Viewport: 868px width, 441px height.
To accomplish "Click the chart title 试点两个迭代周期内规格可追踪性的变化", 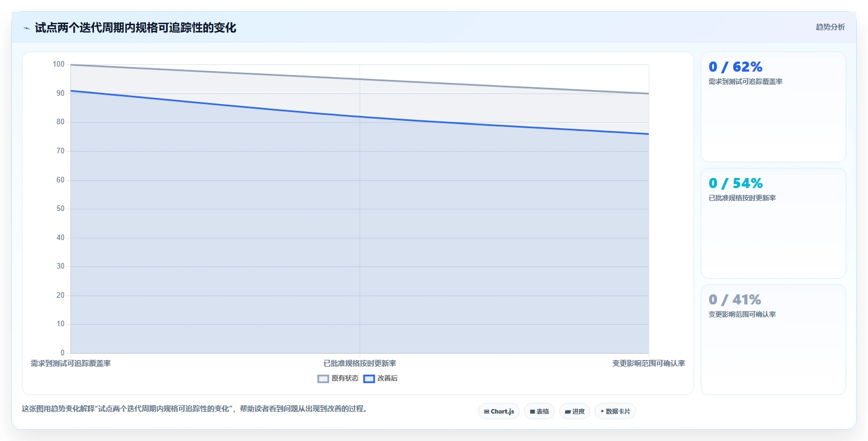I will [135, 28].
